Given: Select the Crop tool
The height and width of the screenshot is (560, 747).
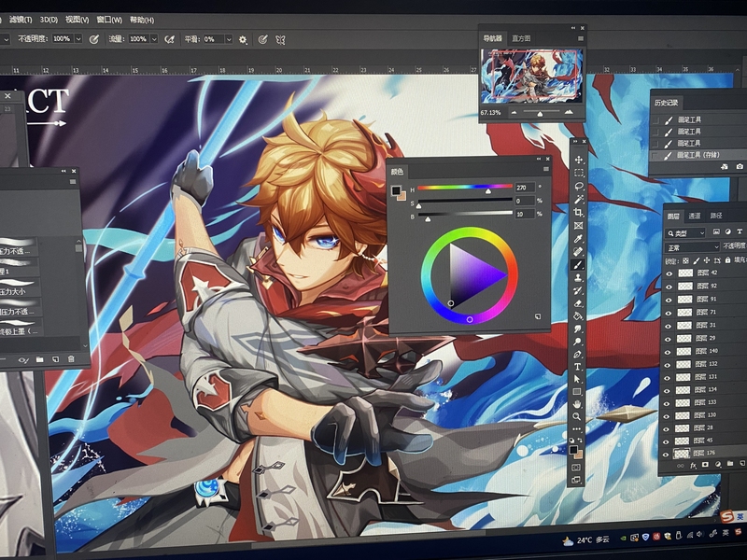Looking at the screenshot, I should tap(578, 213).
